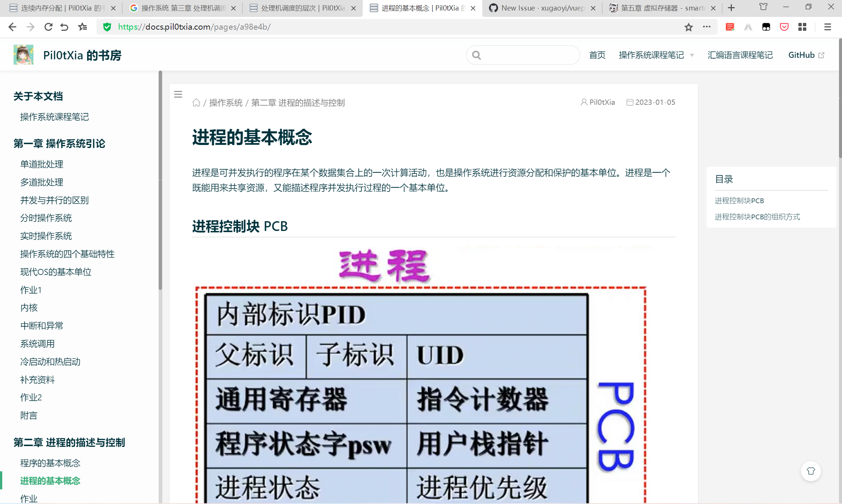Open the Pocket extension icon
Viewport: 842px width, 504px height.
tap(784, 27)
